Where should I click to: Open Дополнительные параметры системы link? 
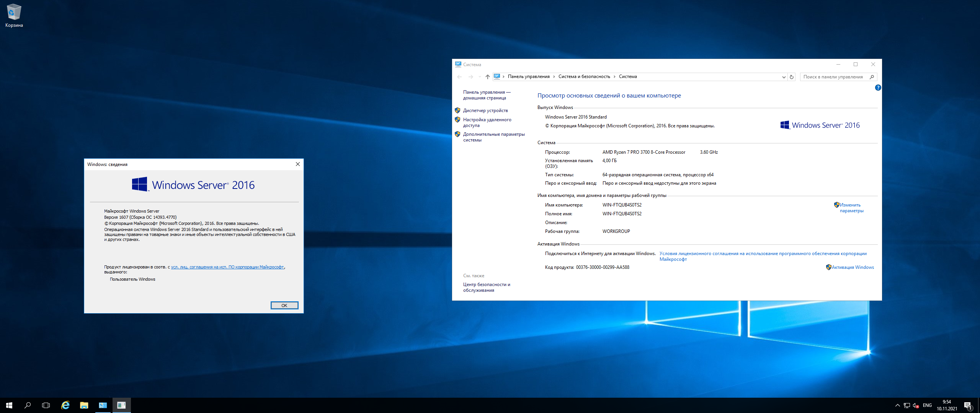494,137
